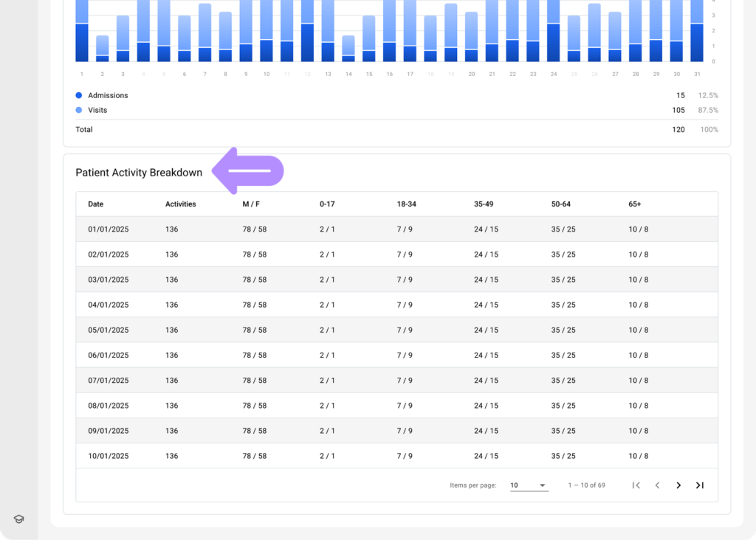The width and height of the screenshot is (756, 540).
Task: Toggle the Visits series in the legend
Action: [97, 110]
